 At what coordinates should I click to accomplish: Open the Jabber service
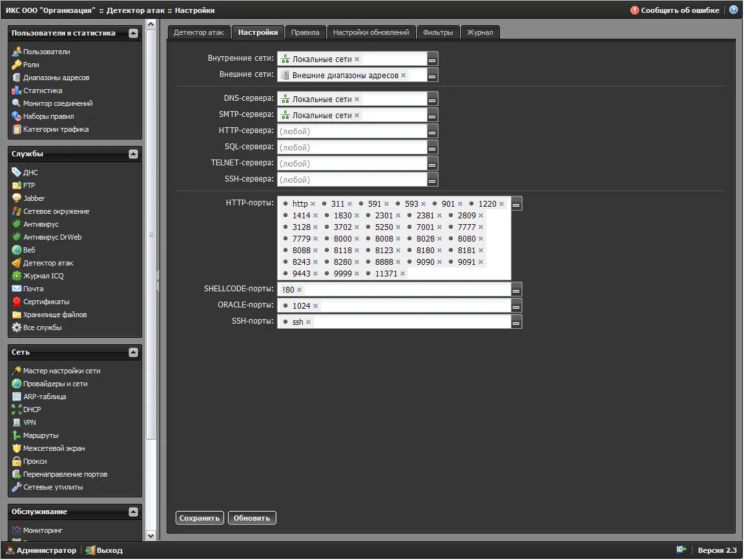28,198
